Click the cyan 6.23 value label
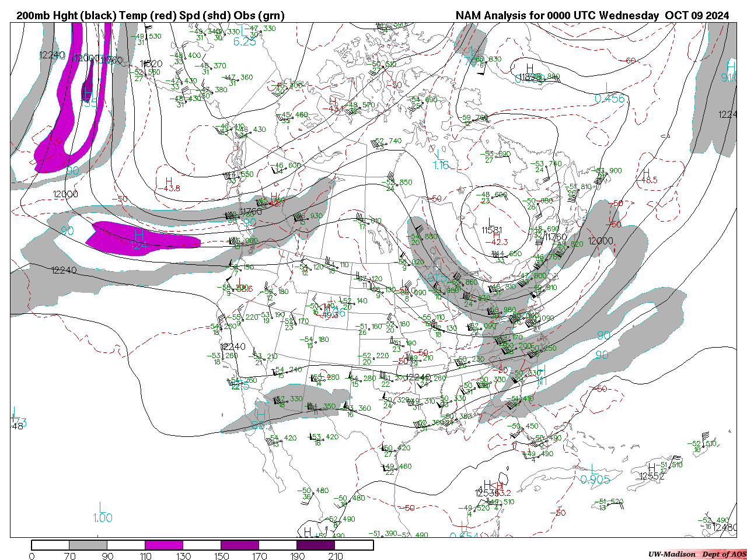The height and width of the screenshot is (560, 747). tap(245, 41)
